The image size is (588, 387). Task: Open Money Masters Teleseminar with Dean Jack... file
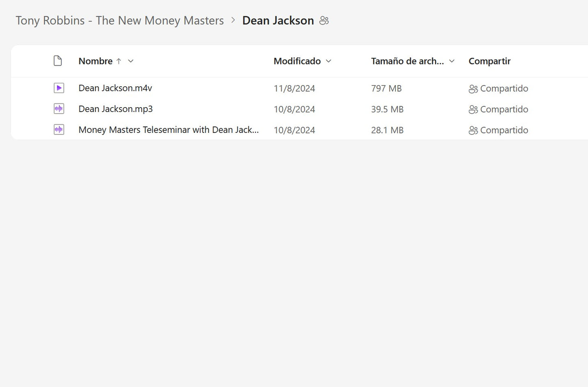coord(168,130)
